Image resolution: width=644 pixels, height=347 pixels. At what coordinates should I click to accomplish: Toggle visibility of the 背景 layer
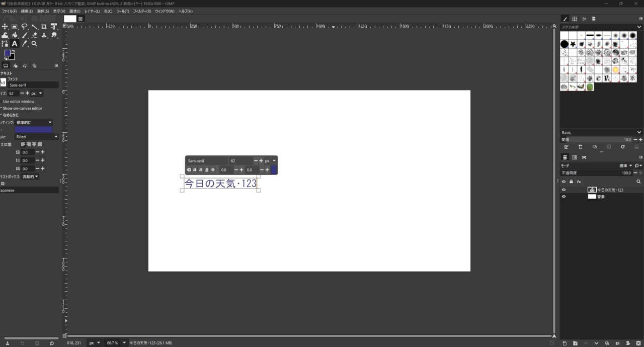click(563, 197)
